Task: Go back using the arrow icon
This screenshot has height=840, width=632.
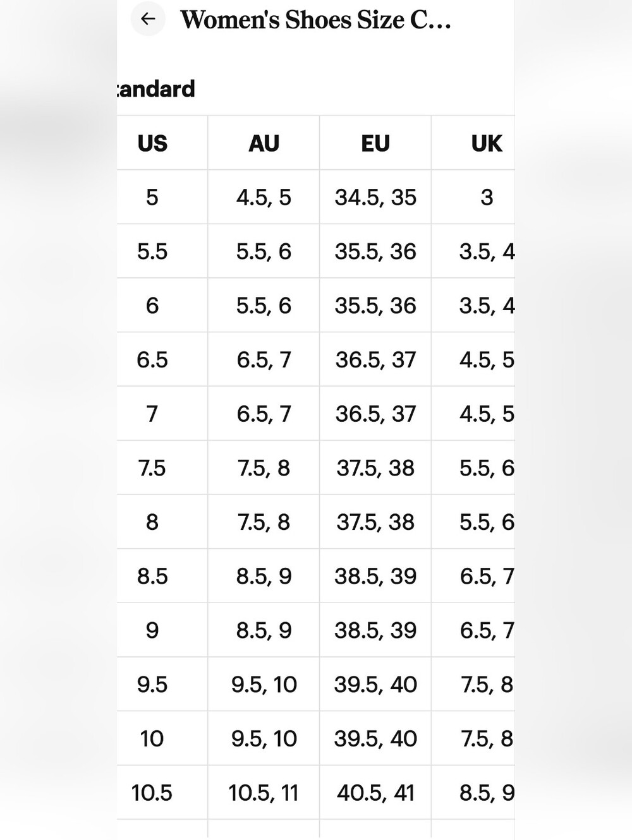Action: 148,19
